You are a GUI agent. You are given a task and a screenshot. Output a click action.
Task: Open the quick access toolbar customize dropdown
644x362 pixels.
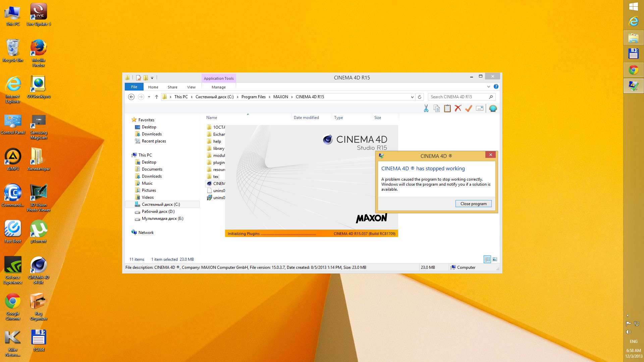152,78
